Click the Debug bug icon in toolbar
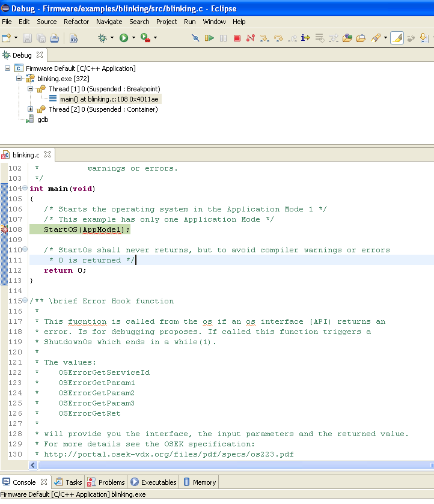This screenshot has width=434, height=504. click(x=102, y=38)
